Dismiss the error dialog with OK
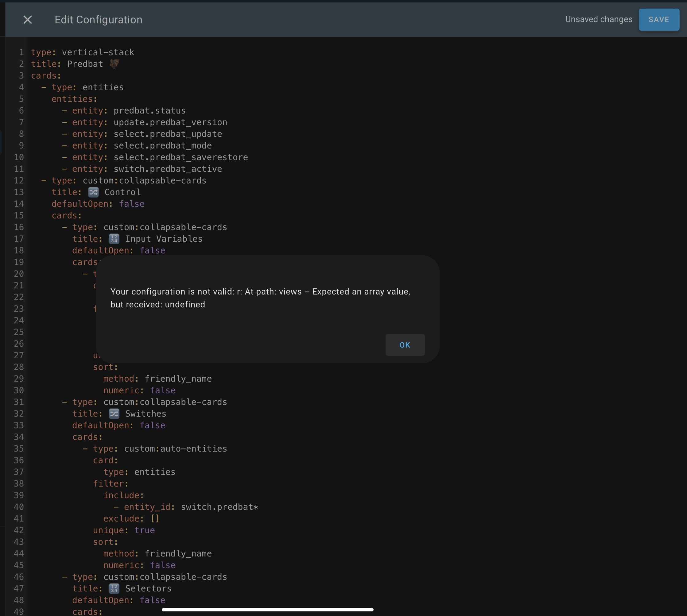 [x=405, y=345]
